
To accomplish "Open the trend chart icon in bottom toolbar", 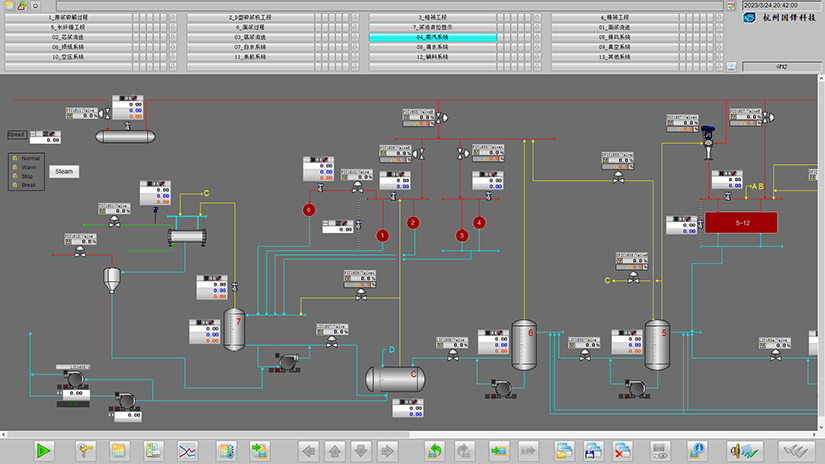I will (187, 450).
